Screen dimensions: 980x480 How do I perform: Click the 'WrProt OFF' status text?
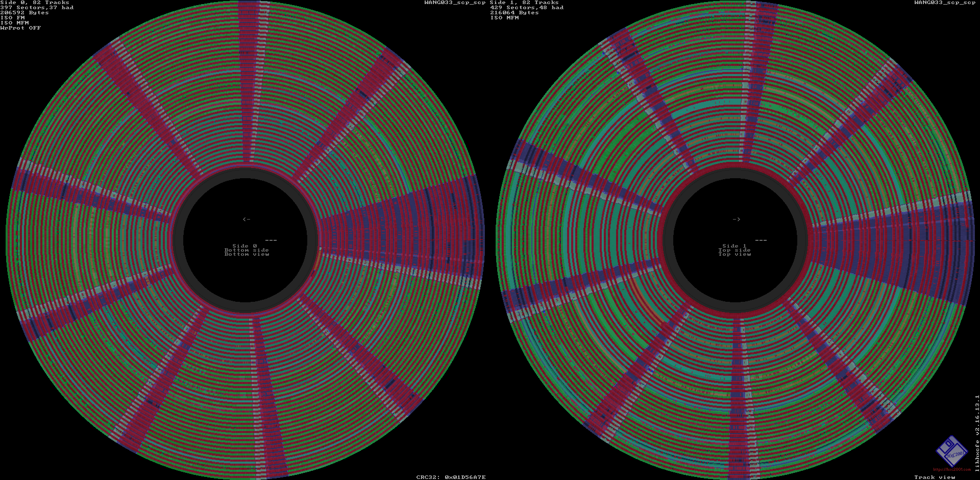click(20, 28)
